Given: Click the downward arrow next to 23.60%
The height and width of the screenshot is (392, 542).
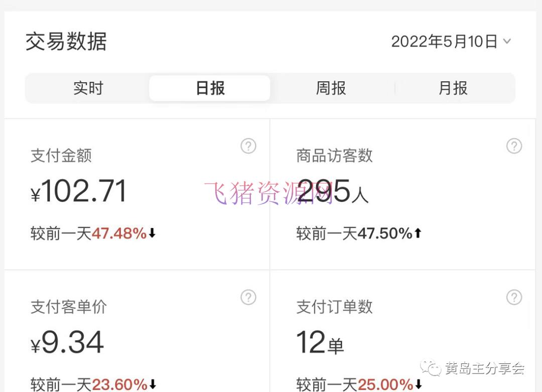Looking at the screenshot, I should click(152, 385).
